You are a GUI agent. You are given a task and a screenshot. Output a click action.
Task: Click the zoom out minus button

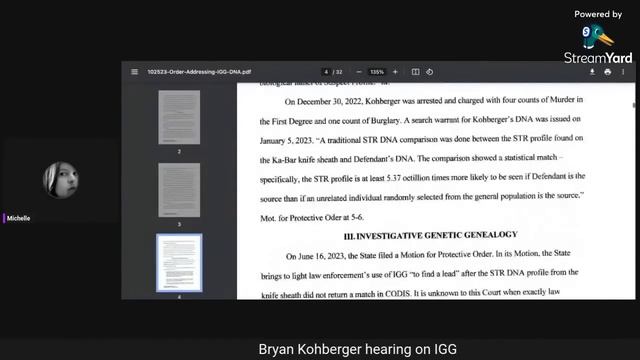[359, 72]
